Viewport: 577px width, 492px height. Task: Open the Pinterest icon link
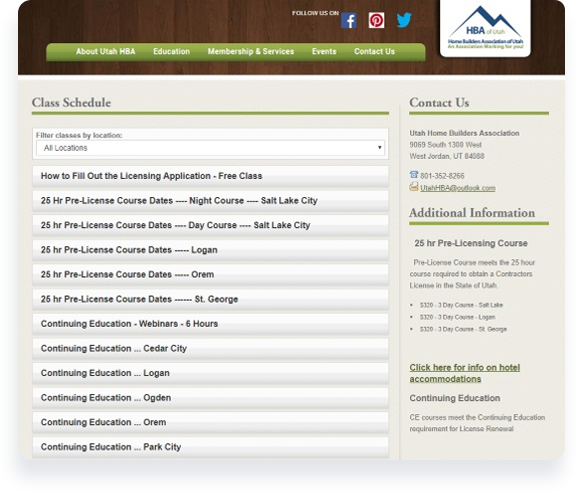376,20
